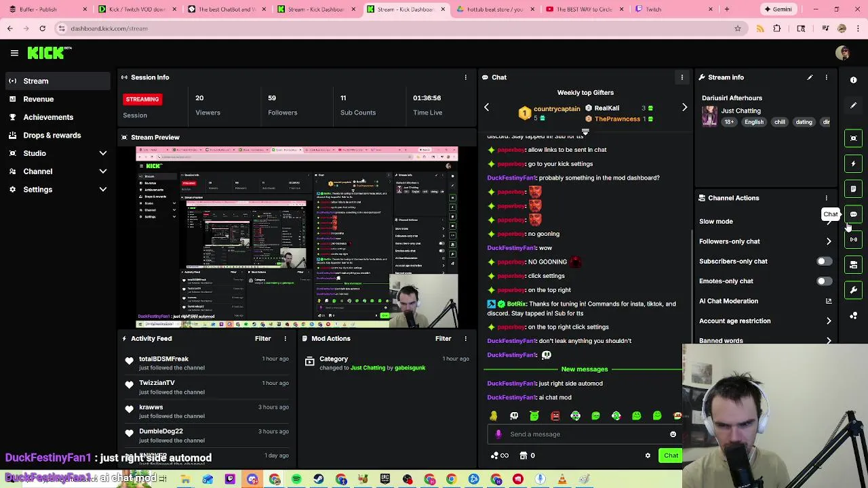Viewport: 868px width, 488px height.
Task: Toggle Subscribers-only chat switch
Action: click(x=823, y=261)
